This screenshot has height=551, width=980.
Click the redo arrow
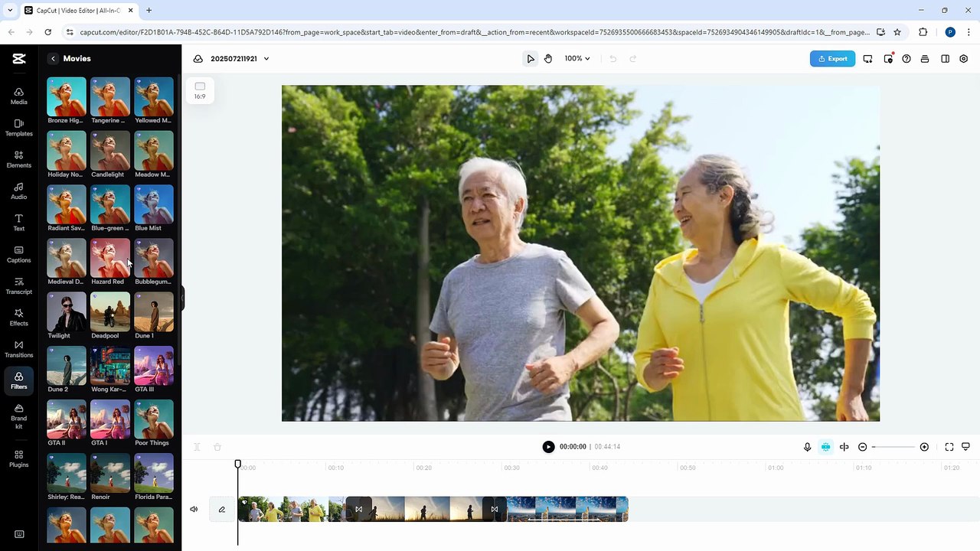click(632, 59)
